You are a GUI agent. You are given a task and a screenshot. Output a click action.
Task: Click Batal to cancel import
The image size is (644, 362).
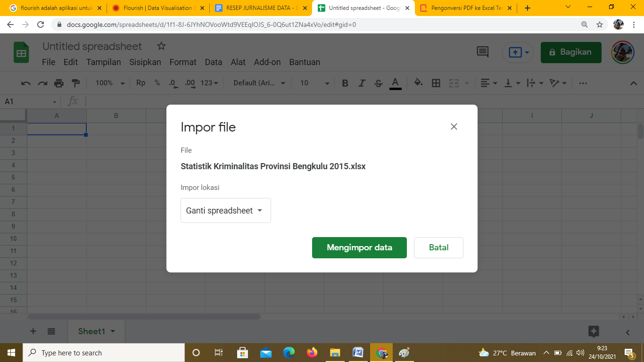tap(438, 247)
